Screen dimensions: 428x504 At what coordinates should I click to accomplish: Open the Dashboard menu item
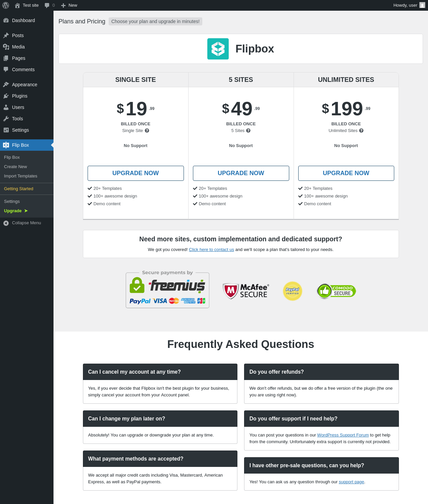tap(27, 20)
